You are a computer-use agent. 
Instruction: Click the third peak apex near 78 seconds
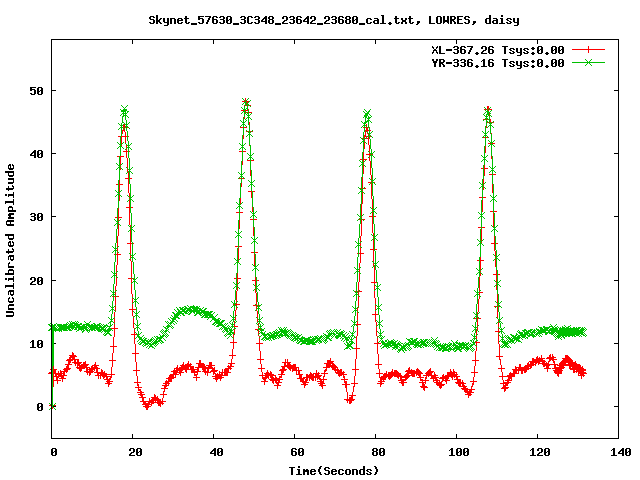point(367,113)
